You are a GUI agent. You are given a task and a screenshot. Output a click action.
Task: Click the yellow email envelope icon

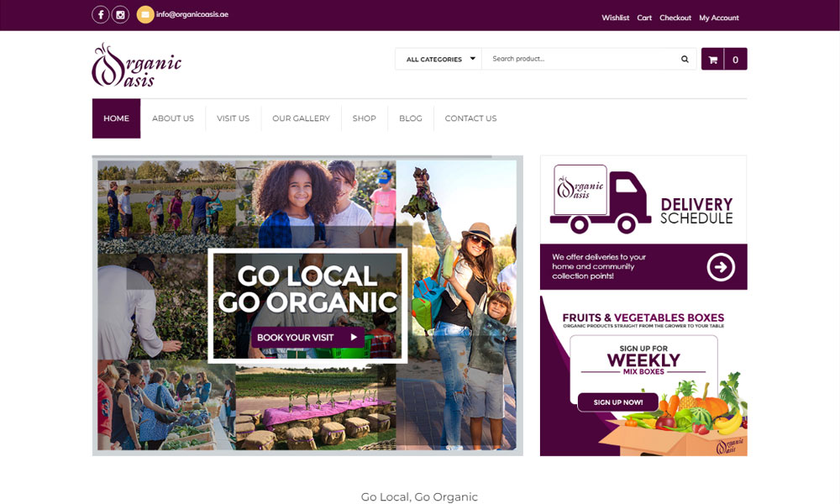coord(145,14)
